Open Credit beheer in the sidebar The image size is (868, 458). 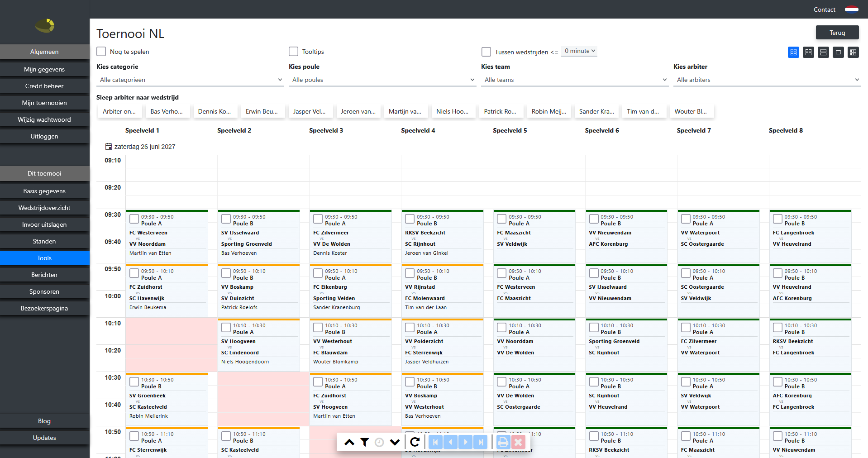[x=44, y=86]
